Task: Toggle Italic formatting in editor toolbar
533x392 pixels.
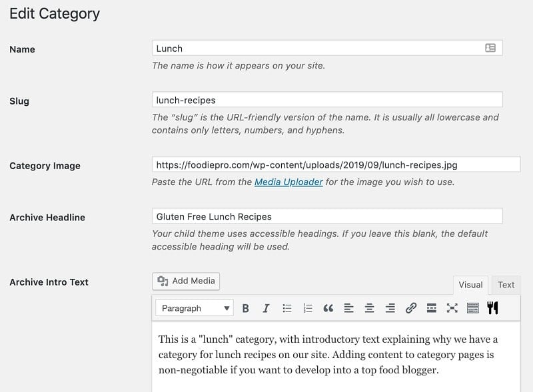Action: coord(266,308)
